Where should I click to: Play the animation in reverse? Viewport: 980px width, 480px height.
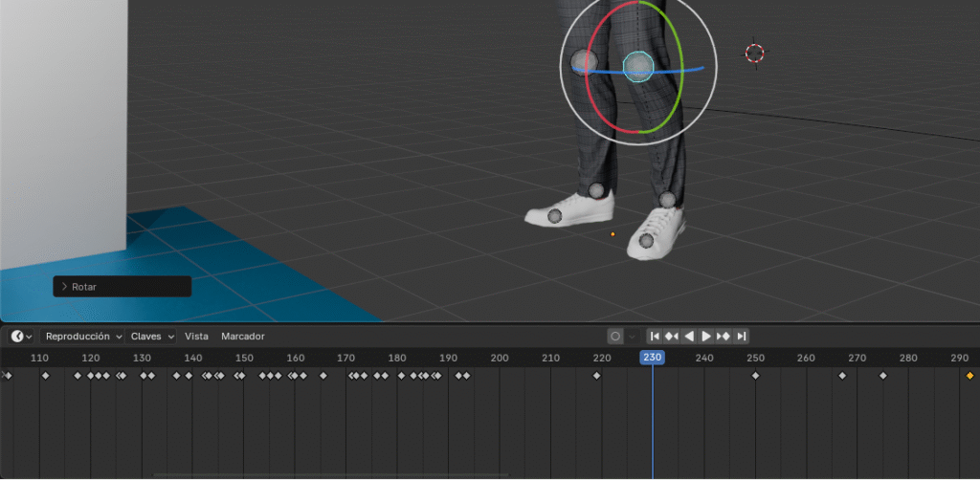point(688,337)
